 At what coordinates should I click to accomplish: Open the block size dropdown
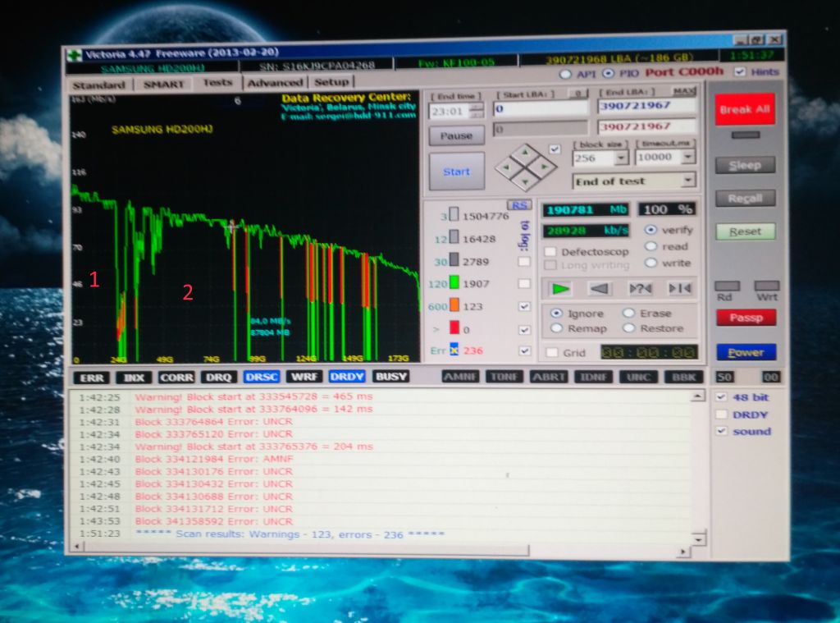point(622,158)
